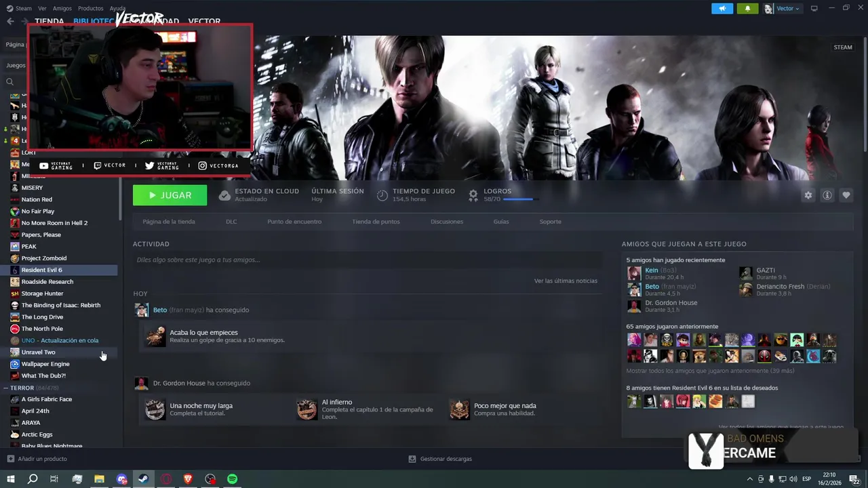Open the Ver menu
868x488 pixels.
click(x=42, y=8)
